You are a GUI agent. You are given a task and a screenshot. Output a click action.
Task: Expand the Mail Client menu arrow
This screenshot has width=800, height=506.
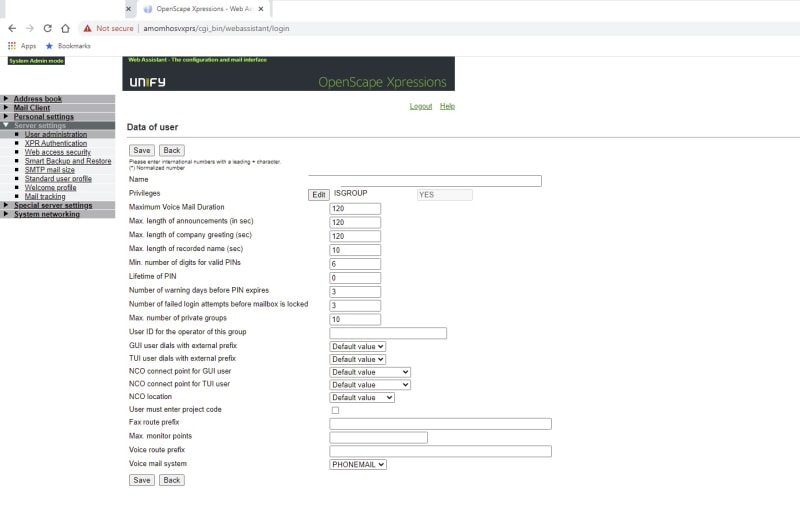6,108
